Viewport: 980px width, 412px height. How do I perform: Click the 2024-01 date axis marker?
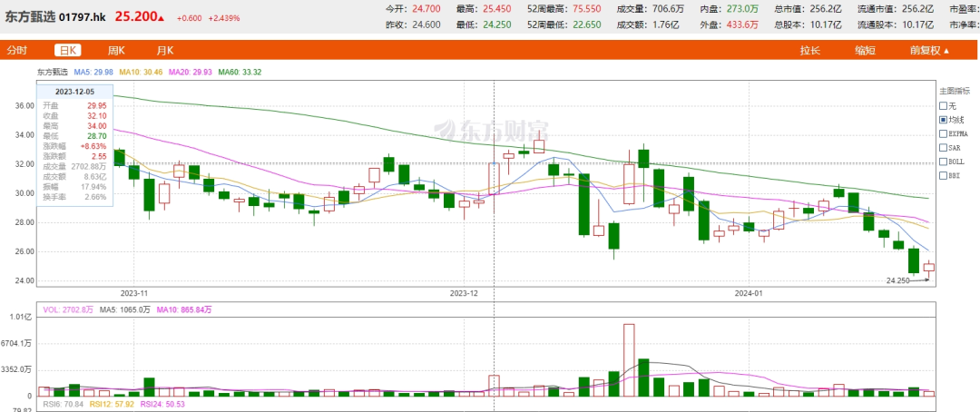[x=750, y=293]
